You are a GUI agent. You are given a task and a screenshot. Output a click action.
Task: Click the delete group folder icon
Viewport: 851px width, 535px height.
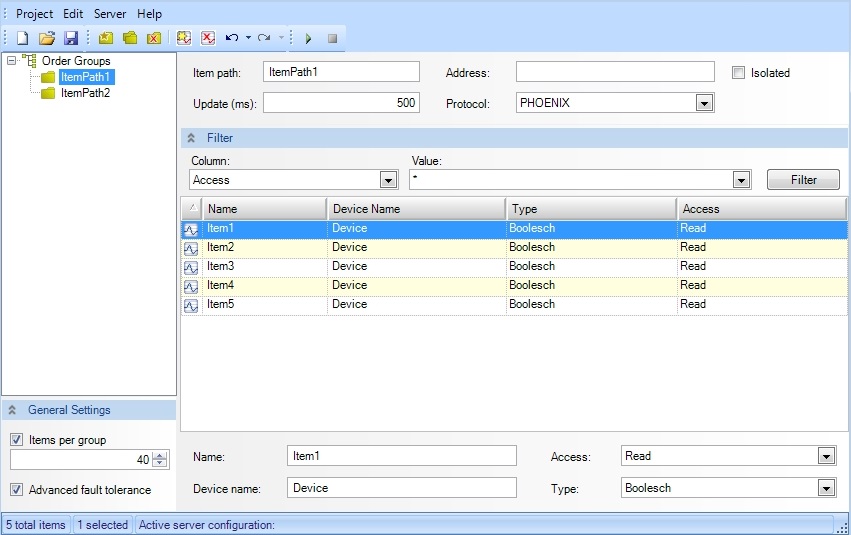click(x=153, y=38)
